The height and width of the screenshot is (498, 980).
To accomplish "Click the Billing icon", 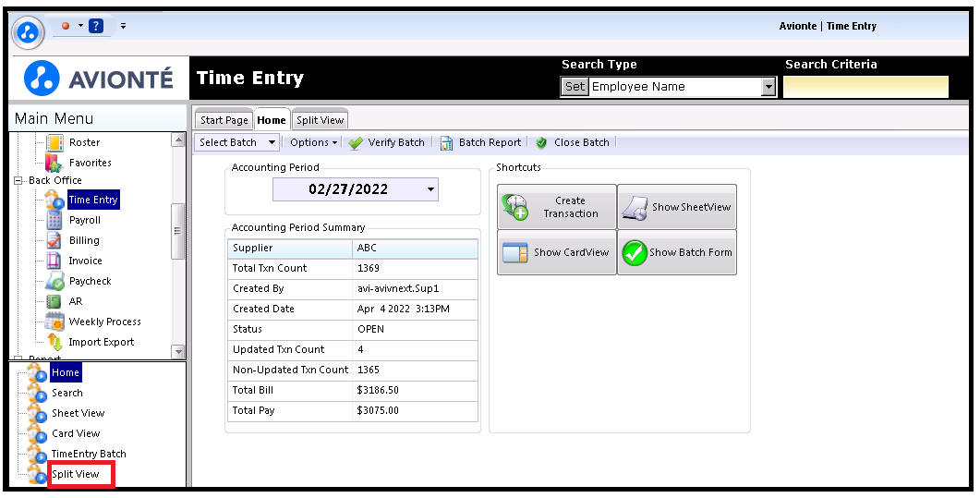I will click(54, 240).
